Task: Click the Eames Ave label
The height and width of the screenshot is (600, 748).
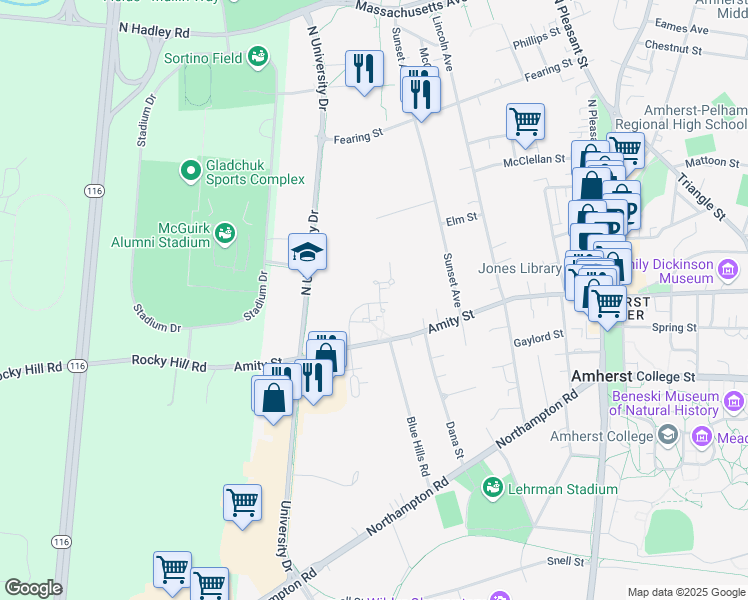Action: pyautogui.click(x=681, y=26)
